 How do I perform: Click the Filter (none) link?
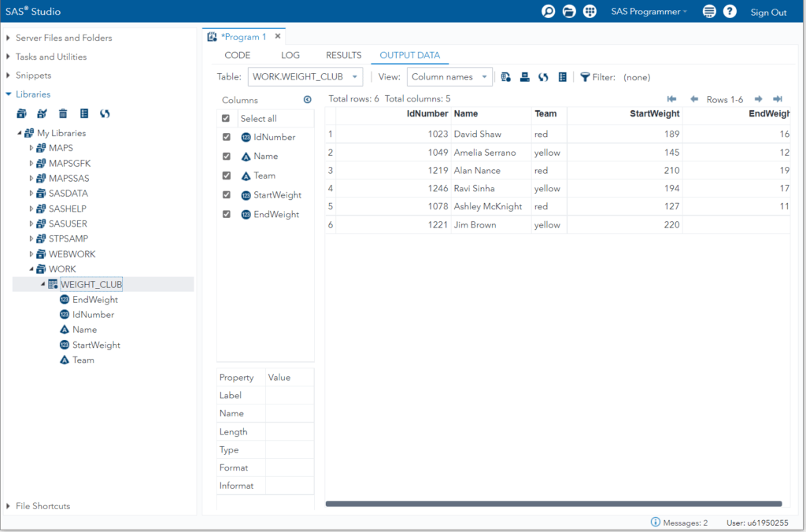[x=636, y=77]
